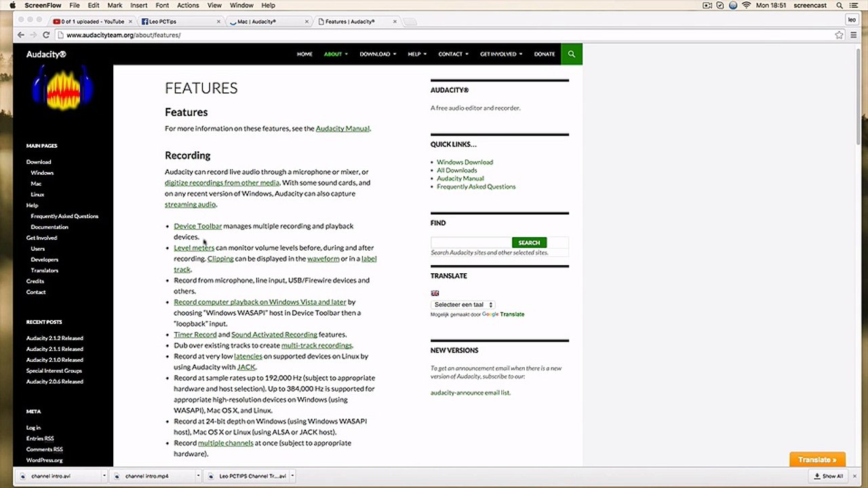This screenshot has height=488, width=868.
Task: Click in the FIND search input field
Action: (471, 243)
